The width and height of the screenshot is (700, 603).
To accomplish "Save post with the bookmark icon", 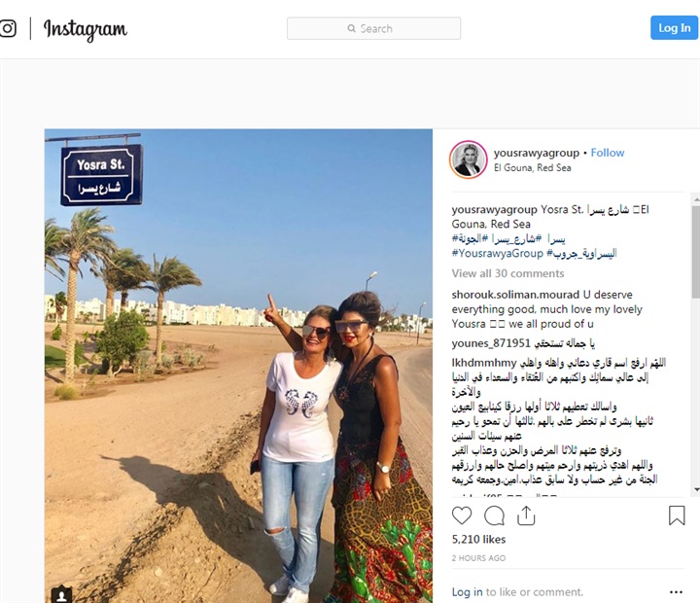I will 677,515.
